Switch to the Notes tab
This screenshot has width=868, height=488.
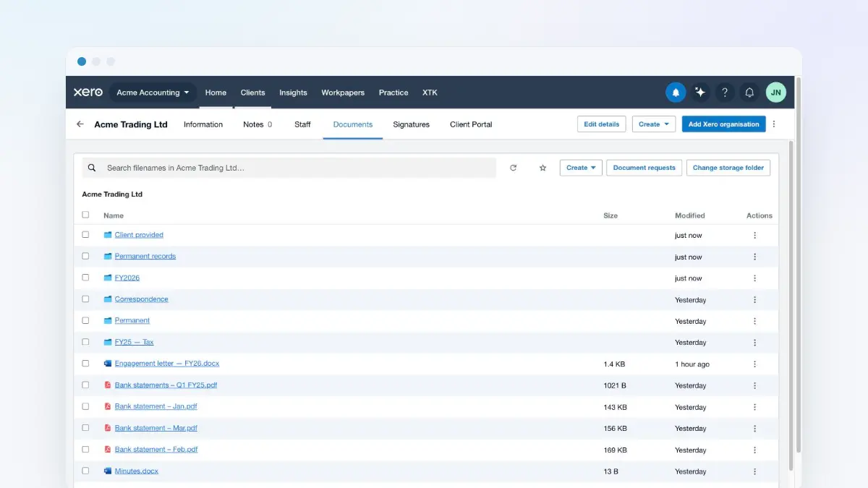pos(258,124)
